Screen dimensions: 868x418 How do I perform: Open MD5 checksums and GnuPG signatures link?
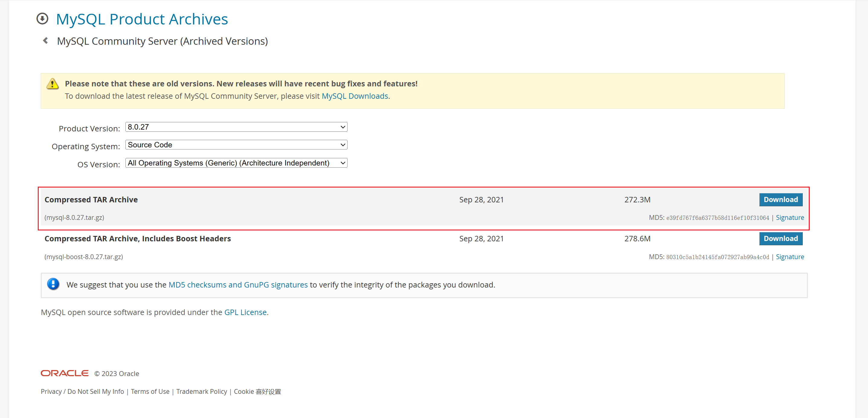point(238,285)
